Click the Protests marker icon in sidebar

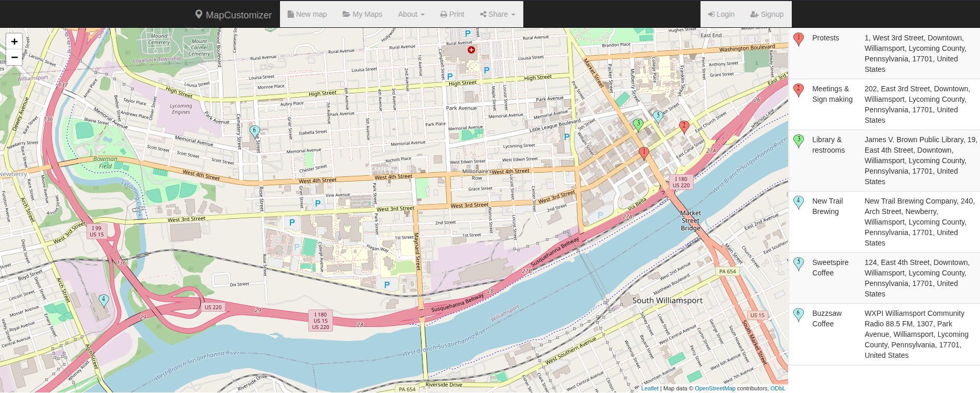[x=798, y=39]
